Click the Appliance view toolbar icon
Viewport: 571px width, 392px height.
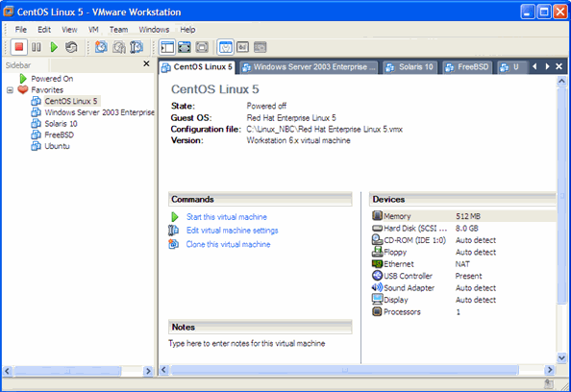coord(242,47)
